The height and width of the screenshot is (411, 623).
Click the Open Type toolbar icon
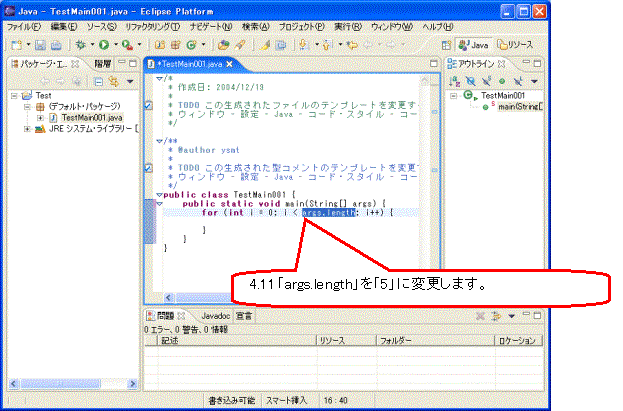coord(224,45)
